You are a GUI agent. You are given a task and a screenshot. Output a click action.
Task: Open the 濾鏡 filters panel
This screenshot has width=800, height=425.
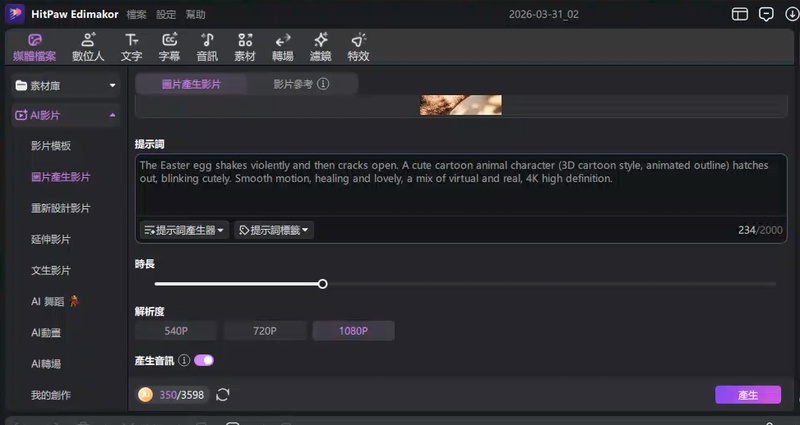point(320,47)
